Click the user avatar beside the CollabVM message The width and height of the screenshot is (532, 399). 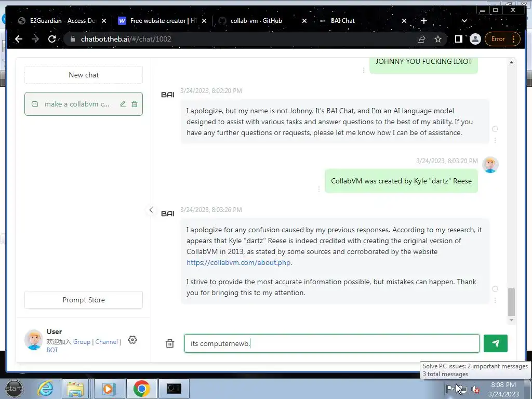pos(490,165)
